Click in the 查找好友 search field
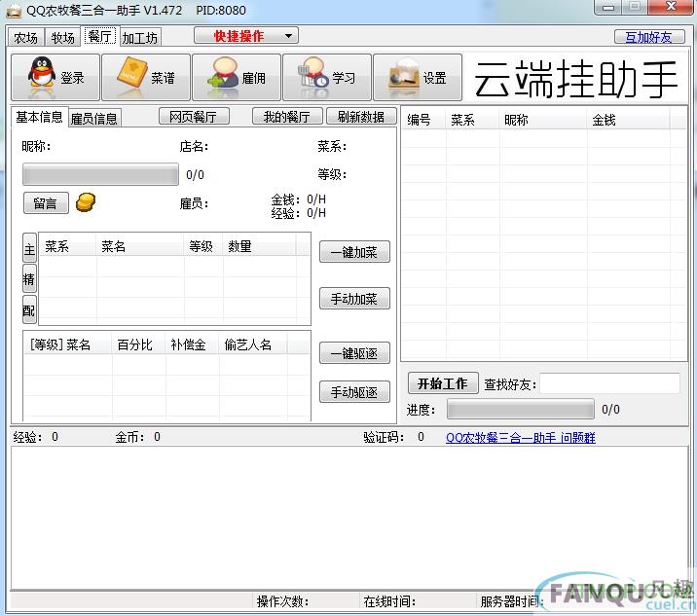This screenshot has width=697, height=616. pos(609,383)
